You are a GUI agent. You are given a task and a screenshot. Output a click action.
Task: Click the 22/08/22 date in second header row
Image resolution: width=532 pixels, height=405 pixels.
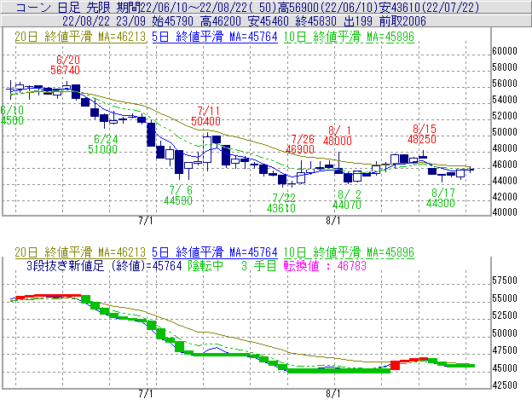point(86,21)
